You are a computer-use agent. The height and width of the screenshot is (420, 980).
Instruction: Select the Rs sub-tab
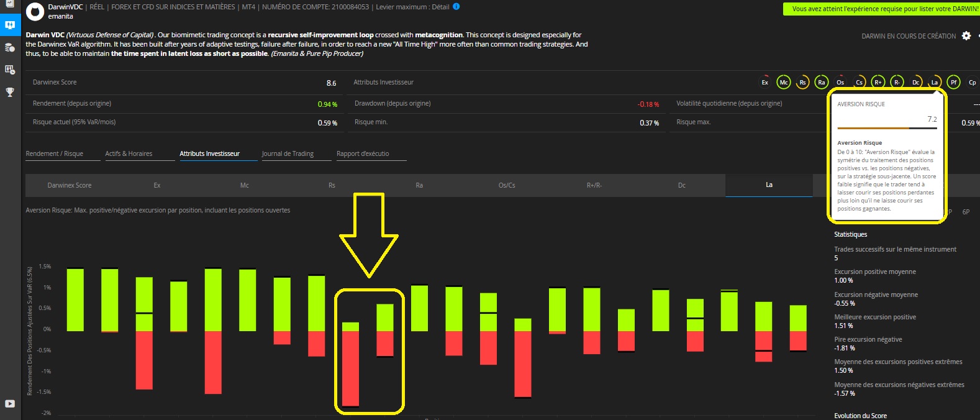pyautogui.click(x=332, y=185)
